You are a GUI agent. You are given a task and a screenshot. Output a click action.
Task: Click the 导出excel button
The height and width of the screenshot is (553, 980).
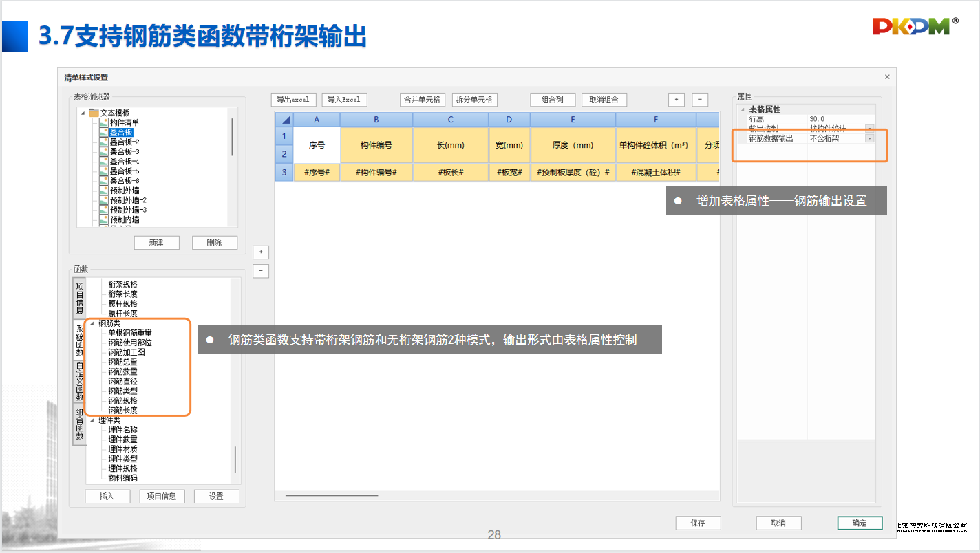pos(293,100)
